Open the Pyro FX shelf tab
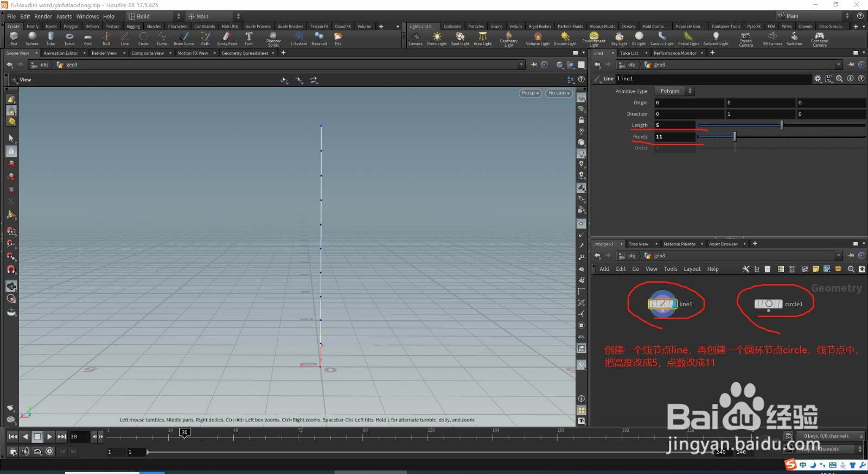This screenshot has width=868, height=474. point(754,26)
